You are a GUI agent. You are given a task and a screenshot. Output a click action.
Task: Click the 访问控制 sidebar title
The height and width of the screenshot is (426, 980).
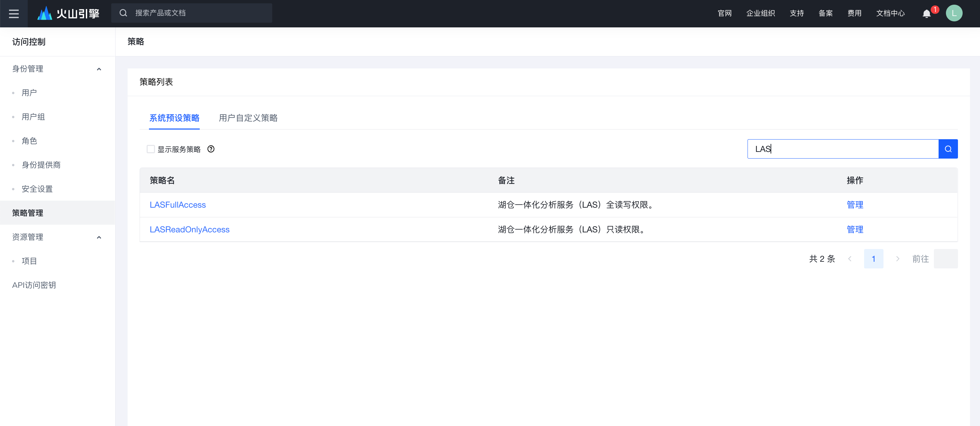pyautogui.click(x=29, y=42)
